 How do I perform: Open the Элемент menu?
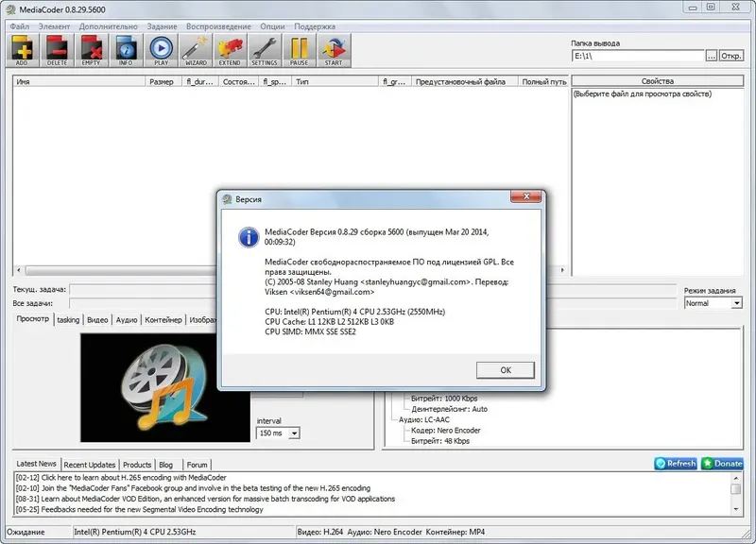point(54,26)
